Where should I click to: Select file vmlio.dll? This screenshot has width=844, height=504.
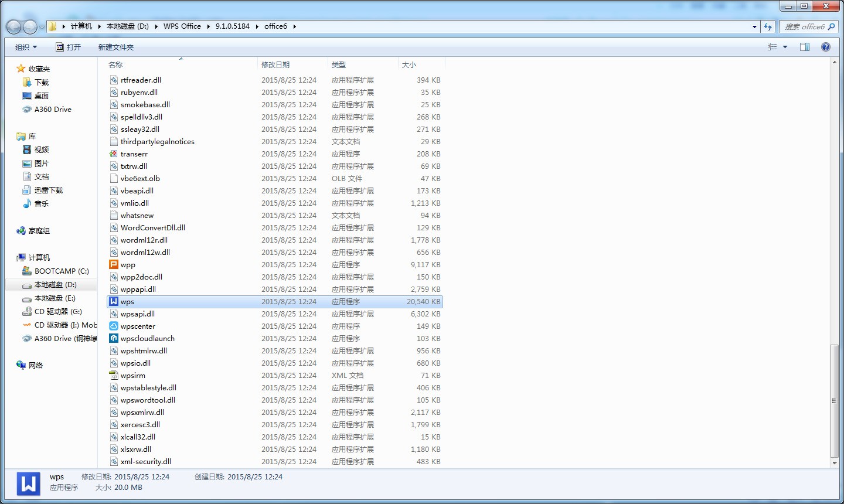tap(135, 203)
